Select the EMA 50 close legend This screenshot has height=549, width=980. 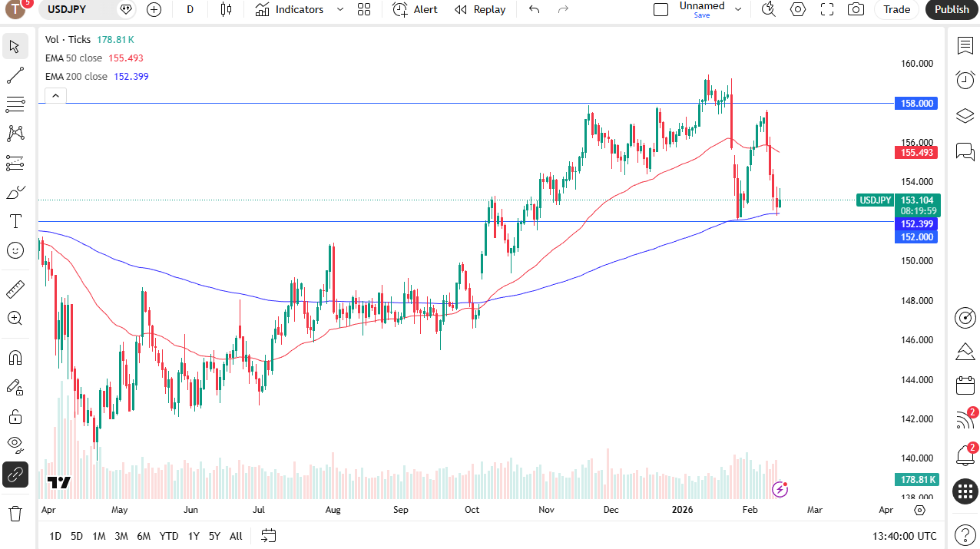(x=74, y=58)
